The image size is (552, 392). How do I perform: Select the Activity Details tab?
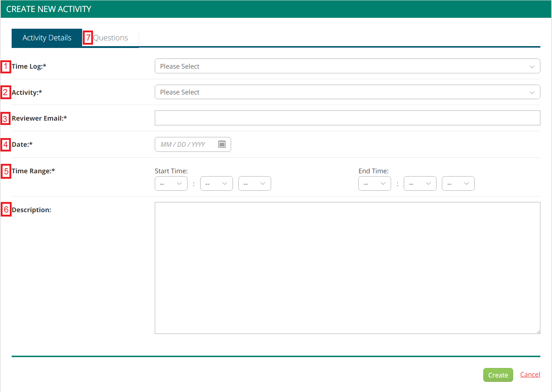[x=47, y=37]
